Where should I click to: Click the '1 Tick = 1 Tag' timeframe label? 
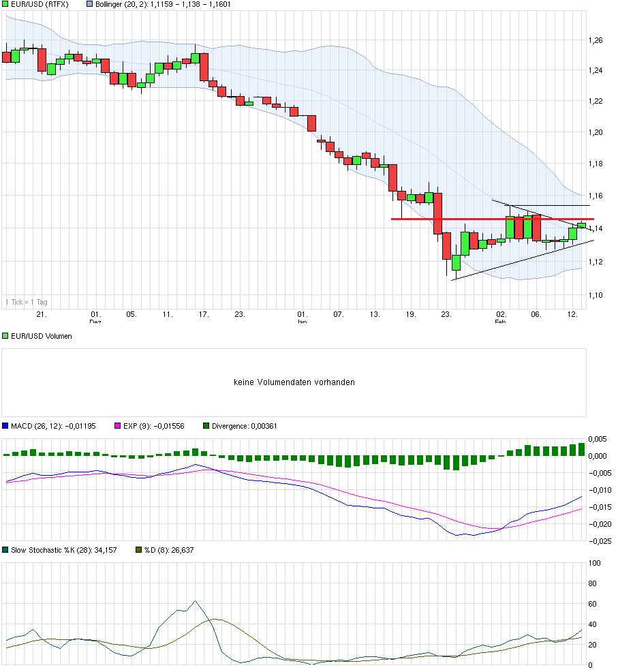click(x=27, y=301)
